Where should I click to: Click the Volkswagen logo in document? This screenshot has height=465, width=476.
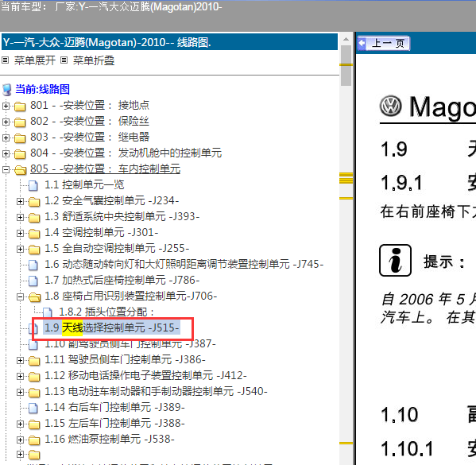pos(391,106)
